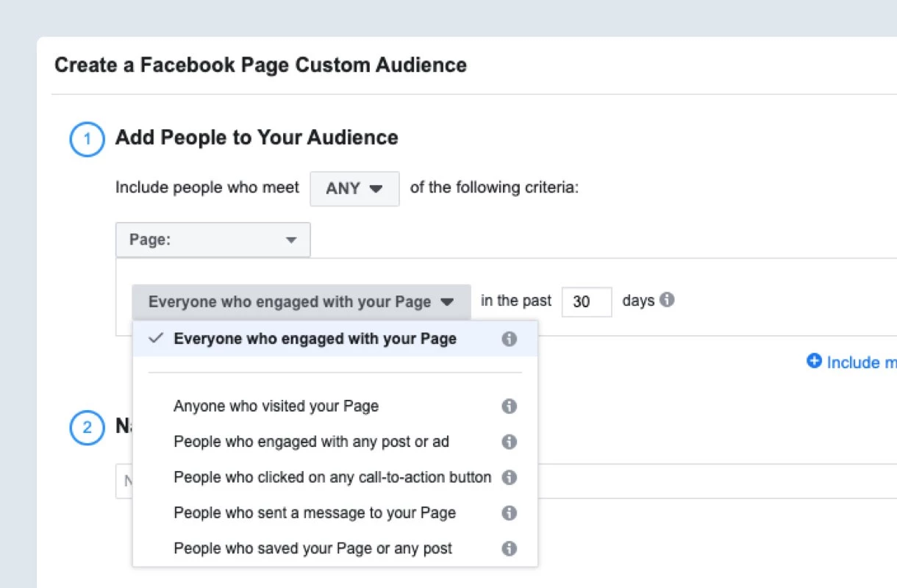Click info icon for call-to-action button option

(x=509, y=478)
